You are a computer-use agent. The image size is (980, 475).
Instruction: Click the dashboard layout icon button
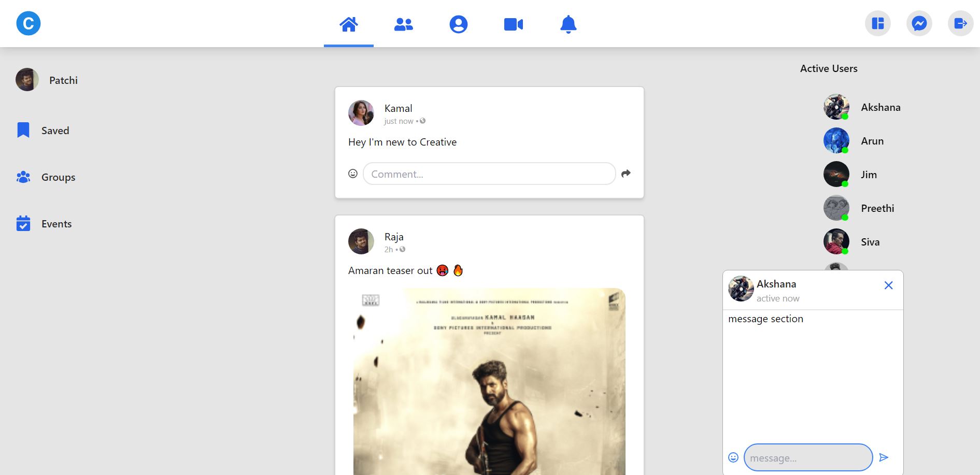[878, 23]
